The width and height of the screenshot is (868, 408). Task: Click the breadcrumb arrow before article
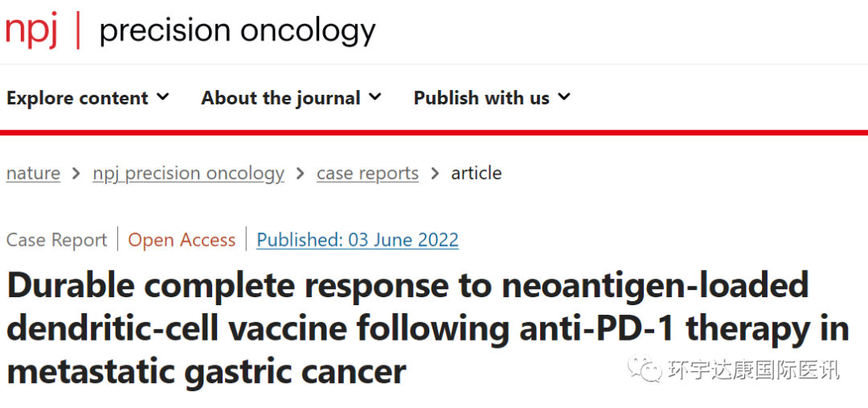pyautogui.click(x=435, y=173)
